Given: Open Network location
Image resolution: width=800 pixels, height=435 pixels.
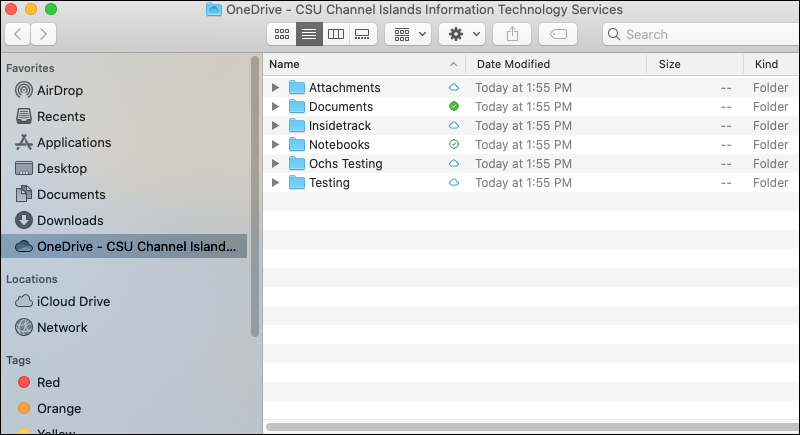Looking at the screenshot, I should click(51, 327).
